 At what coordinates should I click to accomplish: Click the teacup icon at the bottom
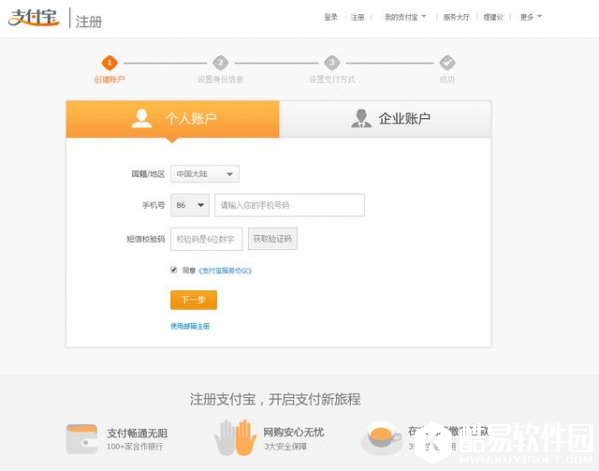(x=381, y=438)
